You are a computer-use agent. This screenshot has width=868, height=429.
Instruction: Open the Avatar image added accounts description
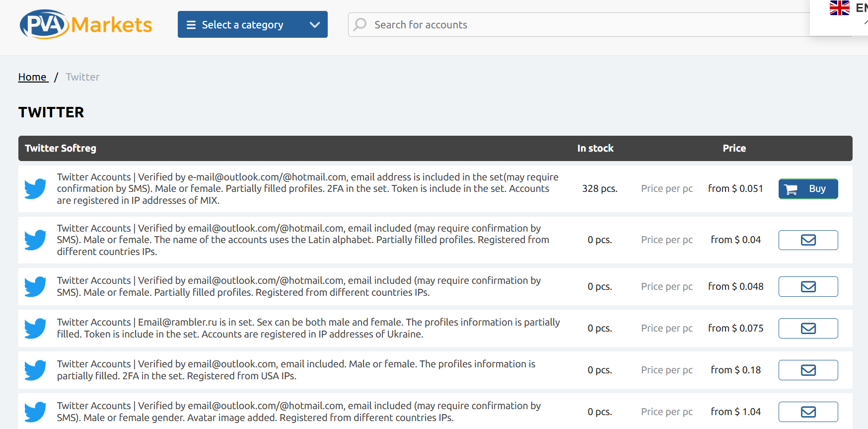tap(299, 412)
